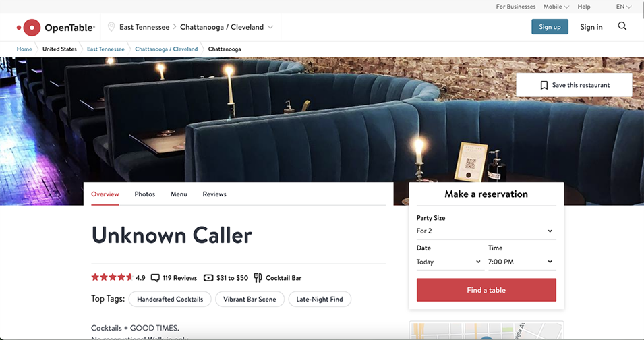Click the reviews speech bubble icon
Viewport: 644px width, 340px height.
pyautogui.click(x=155, y=278)
